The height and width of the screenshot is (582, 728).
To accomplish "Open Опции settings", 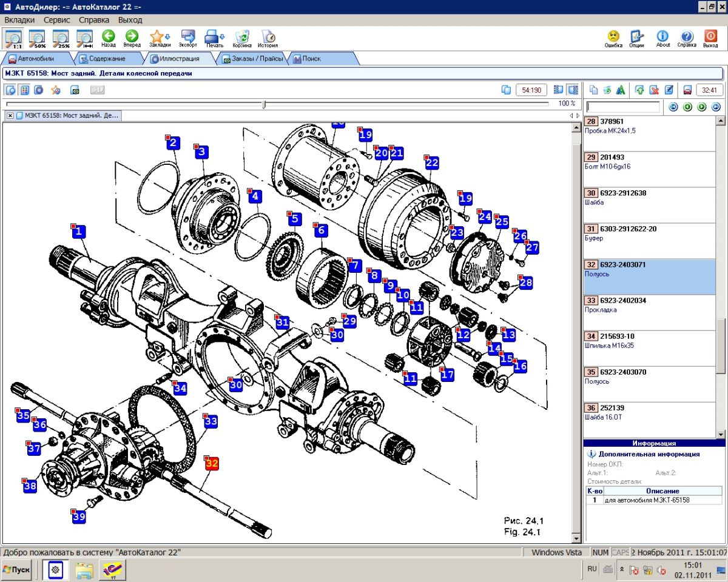I will click(x=636, y=38).
